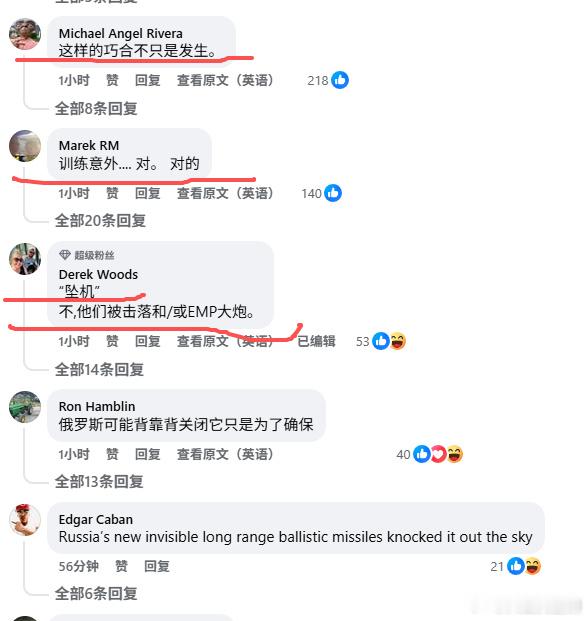Open Marek RM's avatar
The image size is (588, 621).
(25, 146)
